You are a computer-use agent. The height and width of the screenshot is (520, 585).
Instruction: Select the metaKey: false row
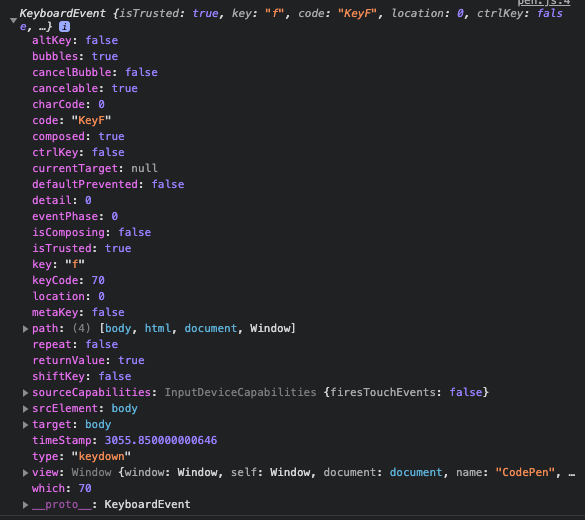point(78,313)
